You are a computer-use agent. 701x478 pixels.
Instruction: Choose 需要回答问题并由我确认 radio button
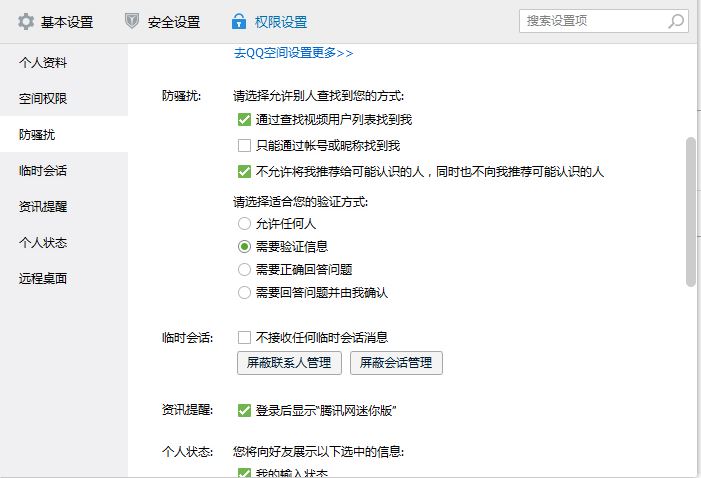tap(244, 293)
